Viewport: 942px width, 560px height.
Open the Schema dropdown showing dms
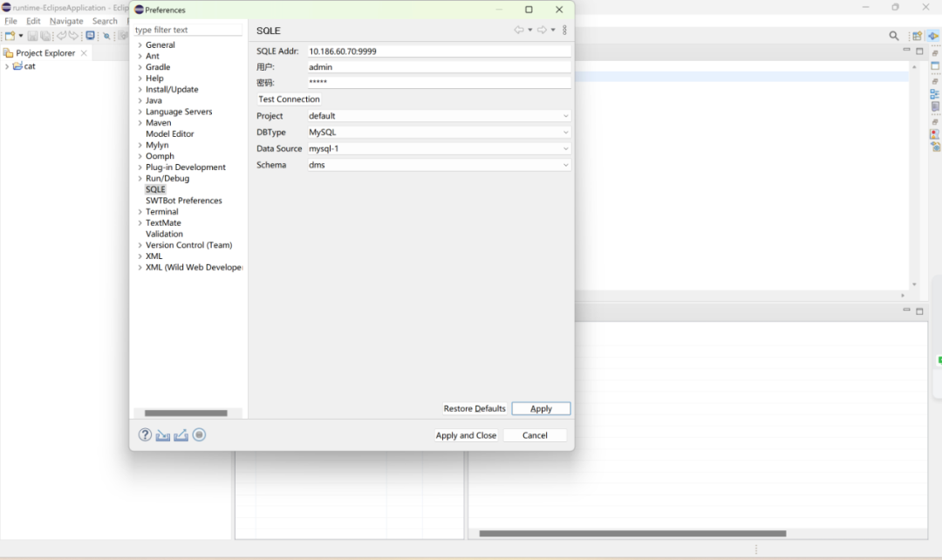[439, 165]
